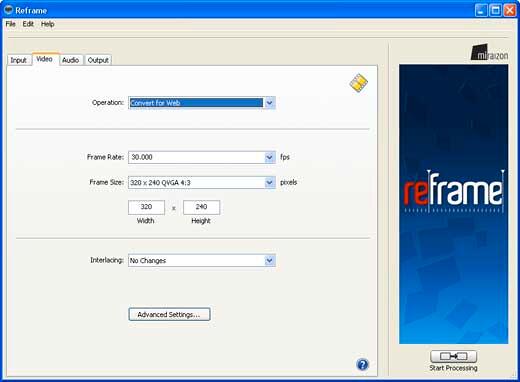Viewport: 520px width, 382px height.
Task: Click the pixels unit text
Action: [x=289, y=182]
